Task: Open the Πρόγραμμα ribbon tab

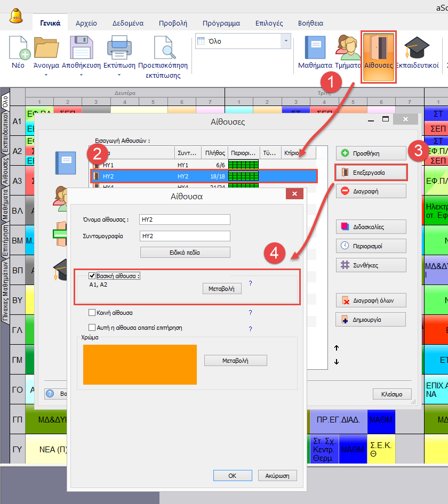Action: point(221,23)
